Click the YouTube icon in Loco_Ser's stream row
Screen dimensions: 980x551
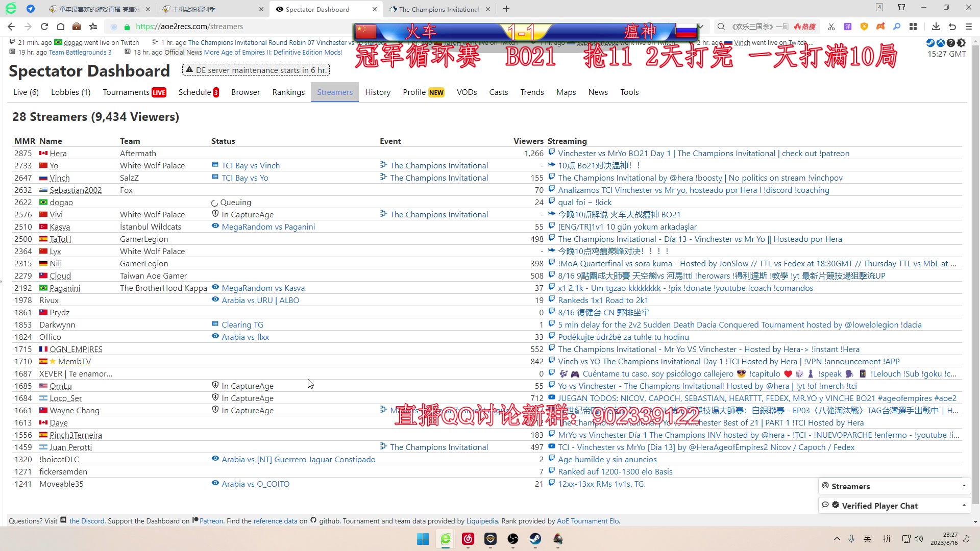tap(551, 397)
